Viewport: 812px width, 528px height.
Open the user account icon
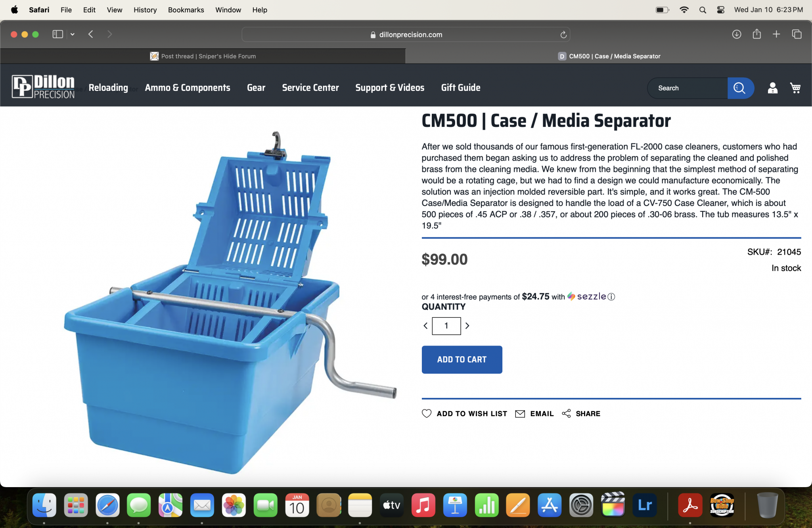click(772, 88)
